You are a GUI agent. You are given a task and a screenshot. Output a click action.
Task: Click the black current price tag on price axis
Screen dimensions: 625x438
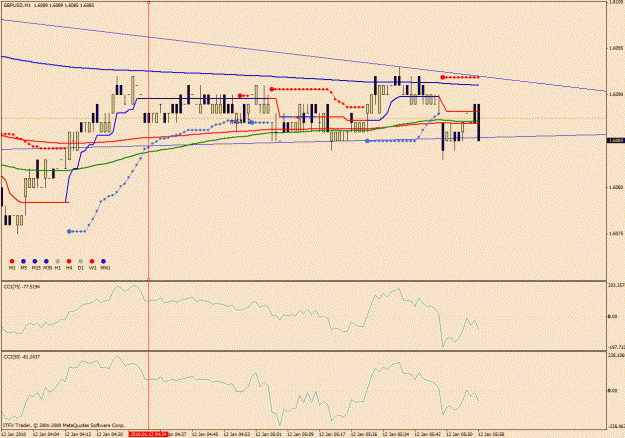[x=615, y=140]
